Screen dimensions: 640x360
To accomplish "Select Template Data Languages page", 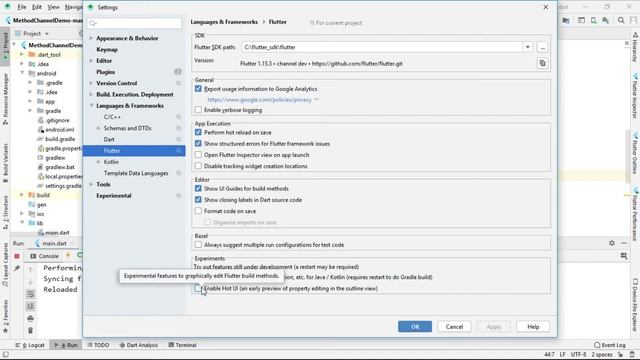I will point(136,173).
